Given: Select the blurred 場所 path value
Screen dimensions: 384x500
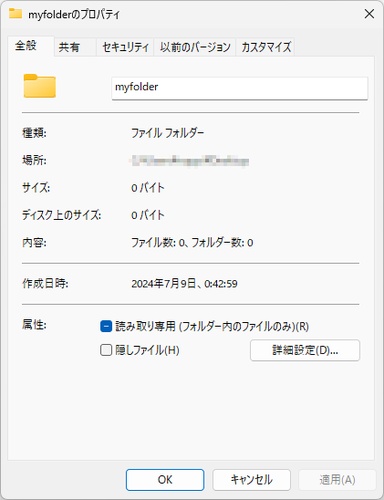Looking at the screenshot, I should pos(189,161).
